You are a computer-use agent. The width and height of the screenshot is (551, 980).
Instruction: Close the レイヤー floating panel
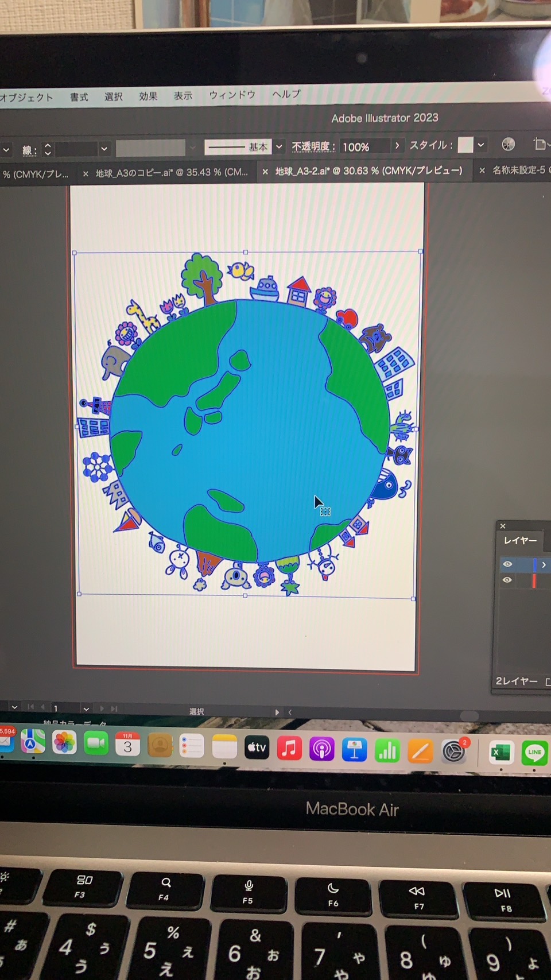503,526
